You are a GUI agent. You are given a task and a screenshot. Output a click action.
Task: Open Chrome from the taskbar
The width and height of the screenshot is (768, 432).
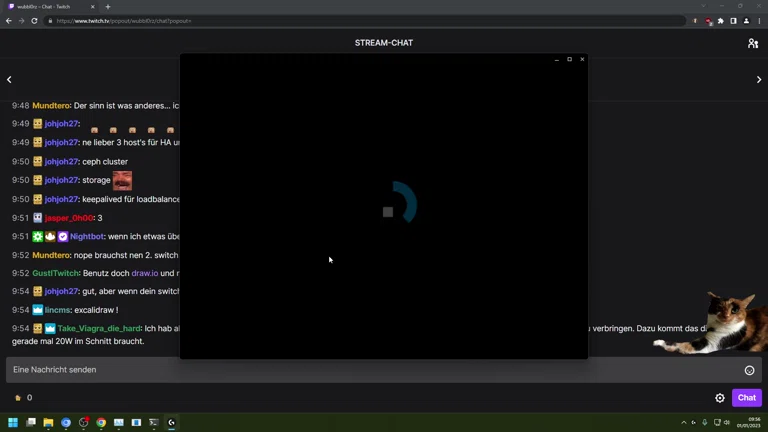[x=101, y=423]
